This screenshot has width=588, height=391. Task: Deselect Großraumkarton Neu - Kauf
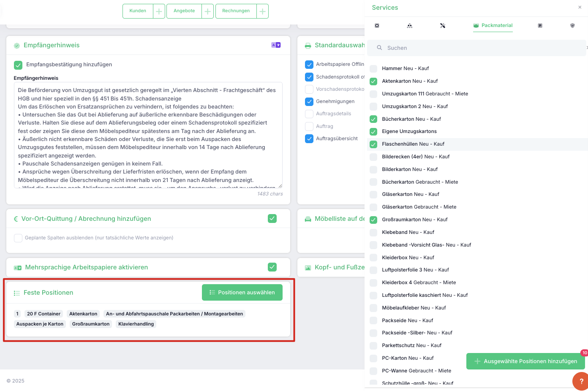(373, 220)
